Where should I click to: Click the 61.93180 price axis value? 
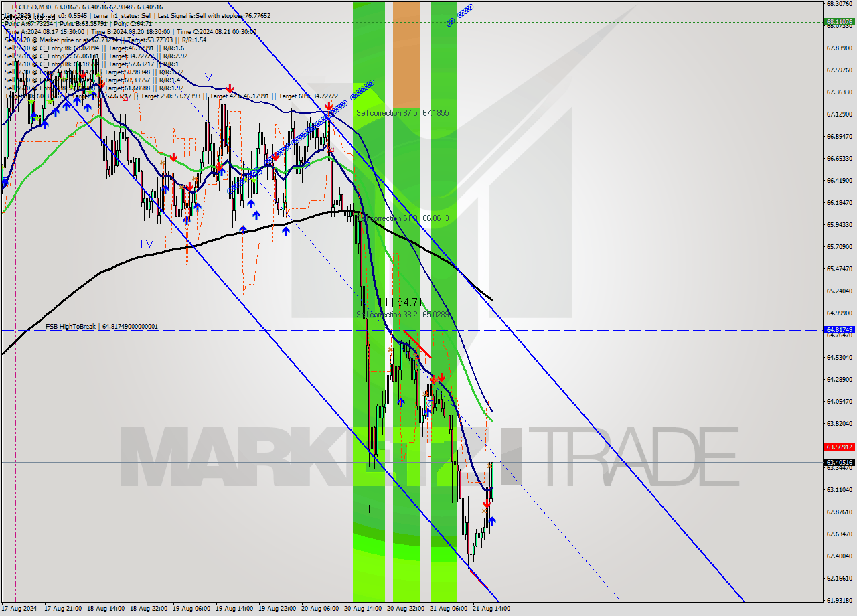point(839,600)
